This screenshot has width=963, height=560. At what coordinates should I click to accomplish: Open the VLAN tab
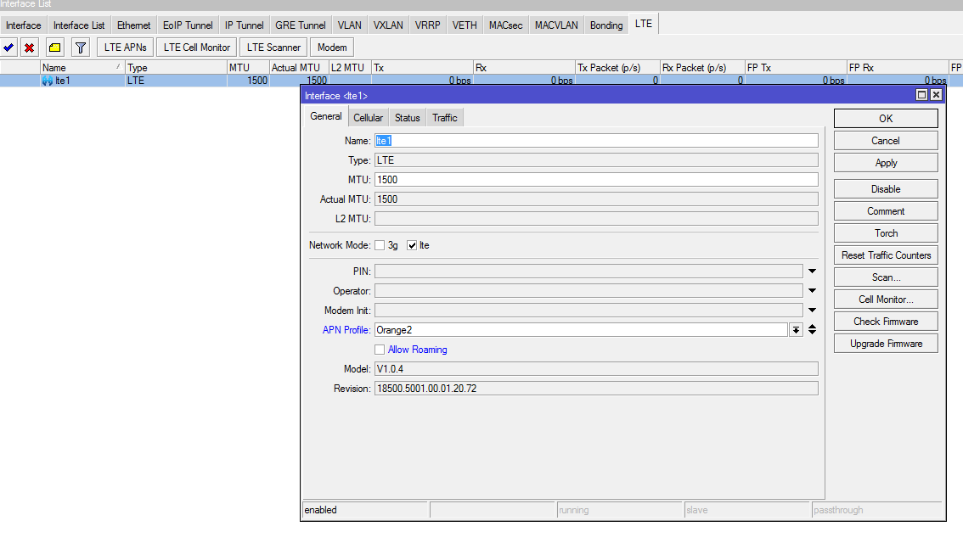[x=350, y=25]
